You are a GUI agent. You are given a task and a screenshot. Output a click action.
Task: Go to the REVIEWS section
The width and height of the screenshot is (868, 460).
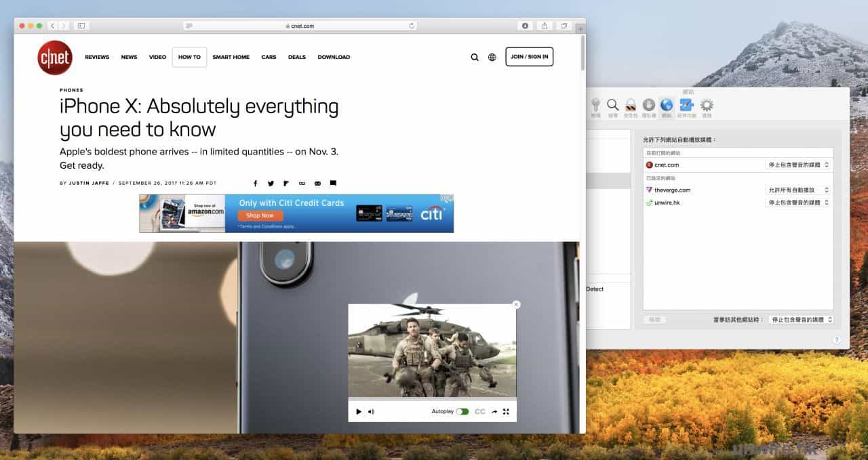(x=97, y=57)
